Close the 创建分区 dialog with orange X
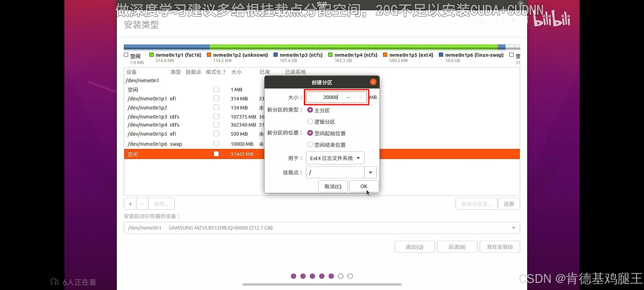Screen dimensions: 644x290 point(373,82)
